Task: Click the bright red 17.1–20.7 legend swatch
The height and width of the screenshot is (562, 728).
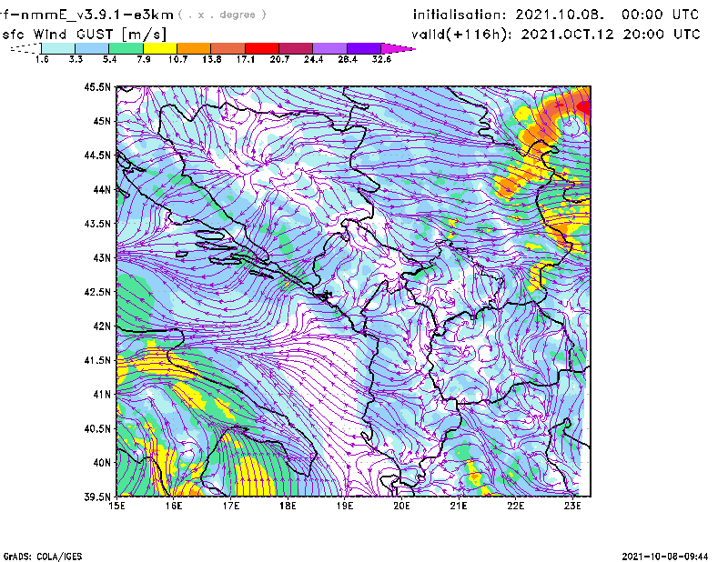Action: pos(262,48)
